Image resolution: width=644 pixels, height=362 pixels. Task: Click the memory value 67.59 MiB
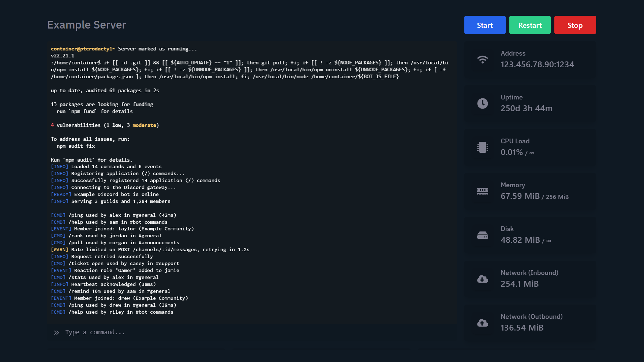tap(520, 196)
